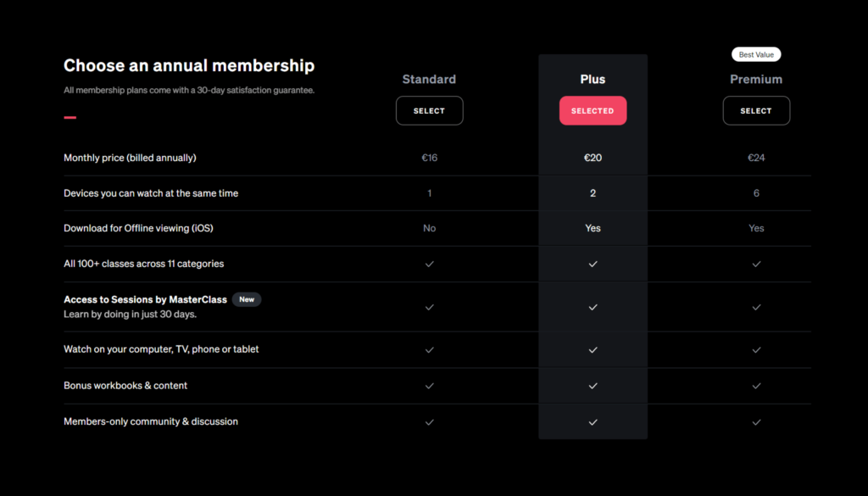Click the Best Value badge above Premium

click(x=756, y=54)
